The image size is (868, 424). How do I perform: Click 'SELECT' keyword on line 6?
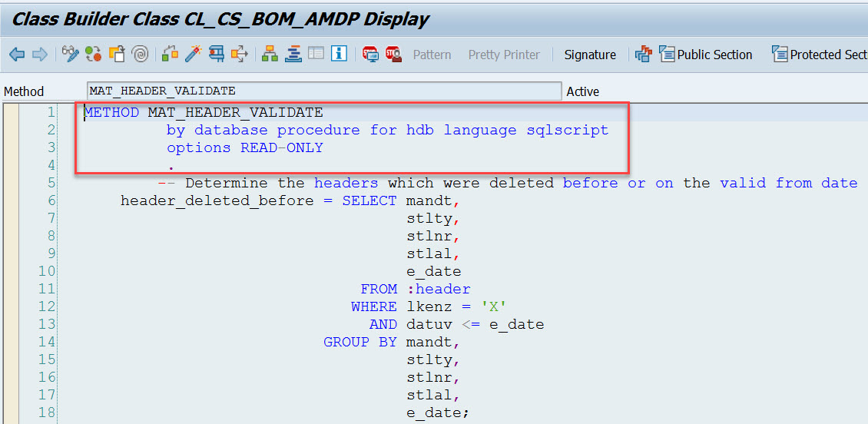pos(369,200)
